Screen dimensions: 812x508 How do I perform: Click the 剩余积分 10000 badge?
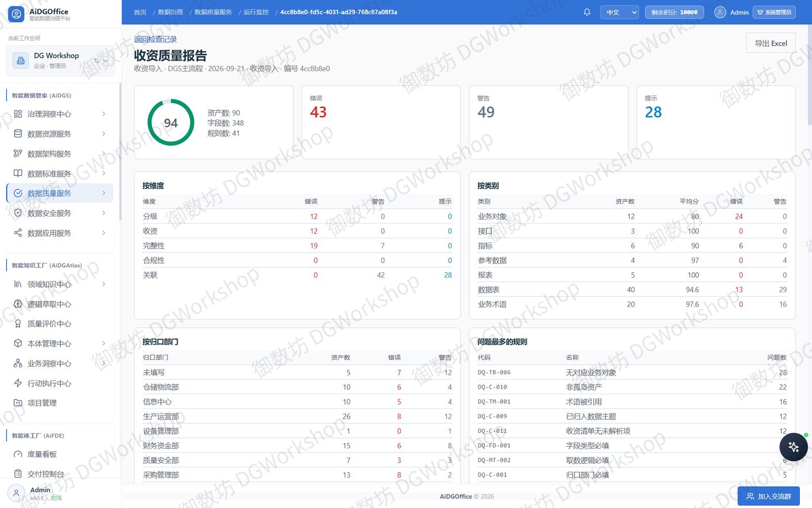674,12
